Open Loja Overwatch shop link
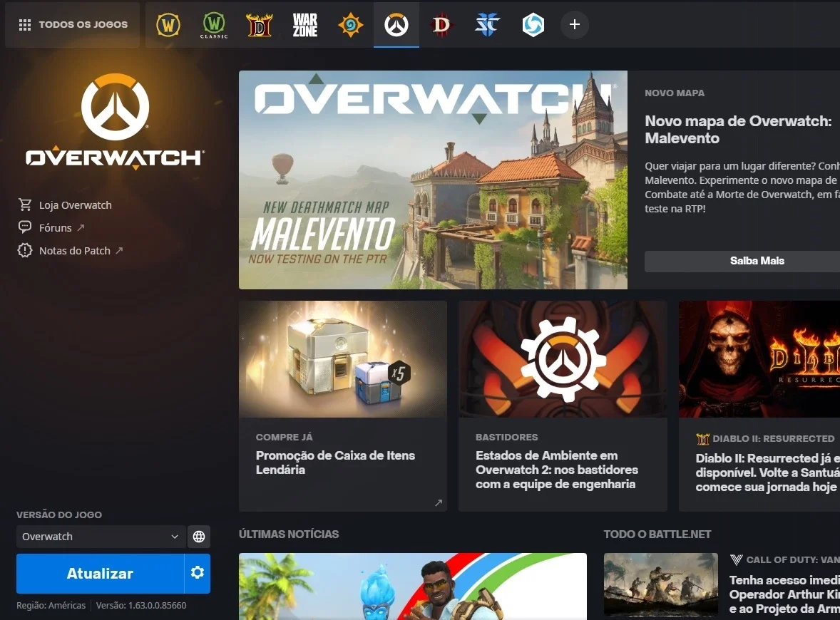This screenshot has height=620, width=840. [75, 205]
